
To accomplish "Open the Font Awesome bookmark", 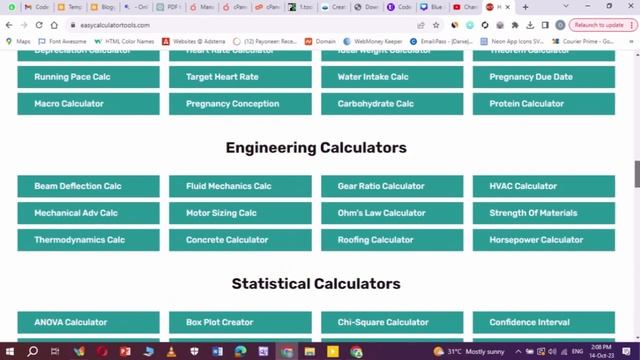I will point(62,41).
